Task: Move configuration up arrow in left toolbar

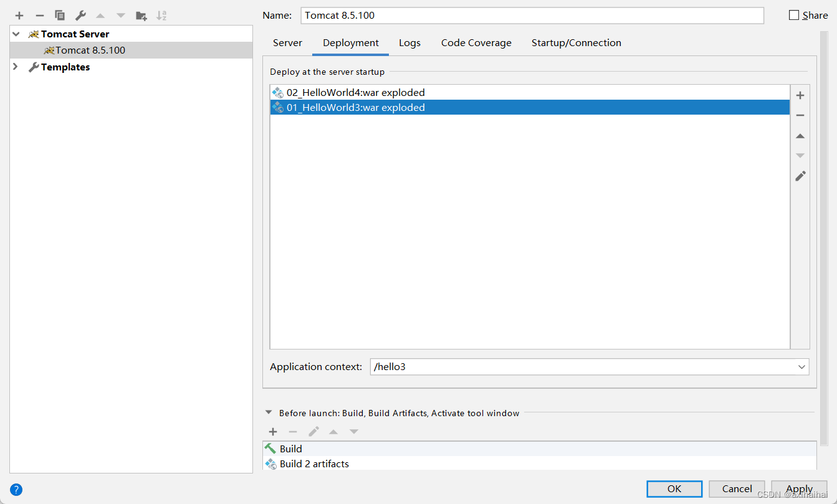Action: [x=100, y=16]
